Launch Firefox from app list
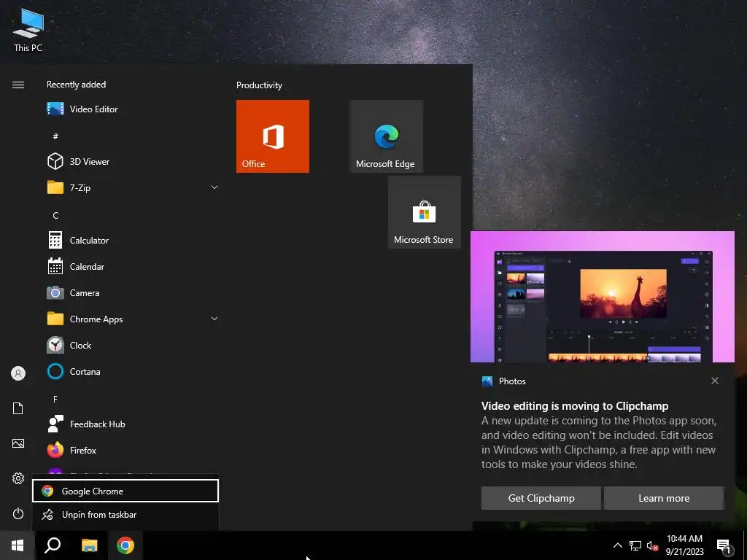 coord(133,450)
